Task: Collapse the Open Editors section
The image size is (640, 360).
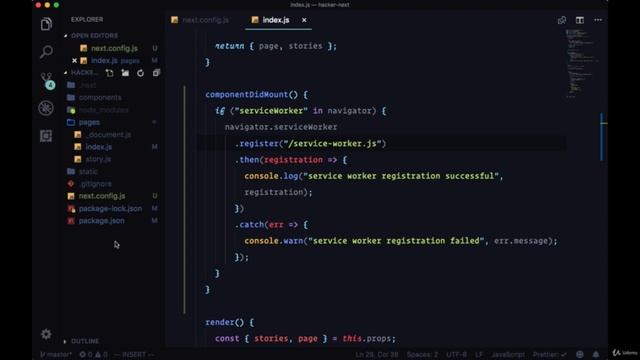Action: [94, 36]
